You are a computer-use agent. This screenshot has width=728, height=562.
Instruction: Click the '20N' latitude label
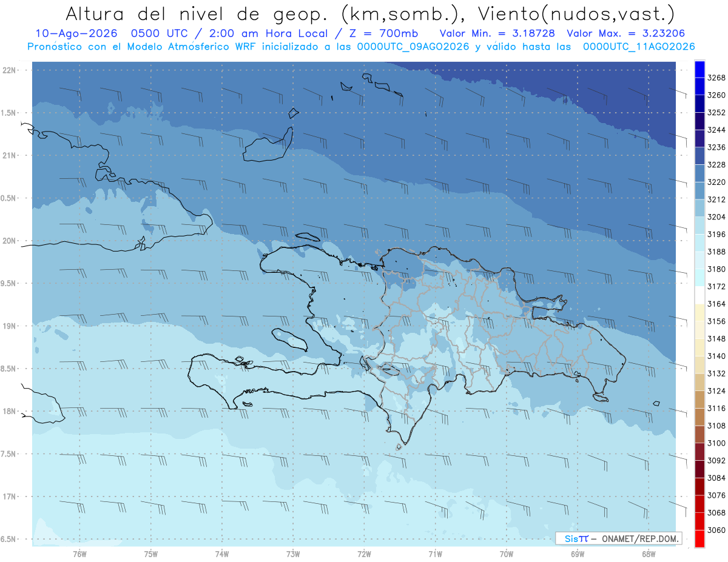coord(10,241)
